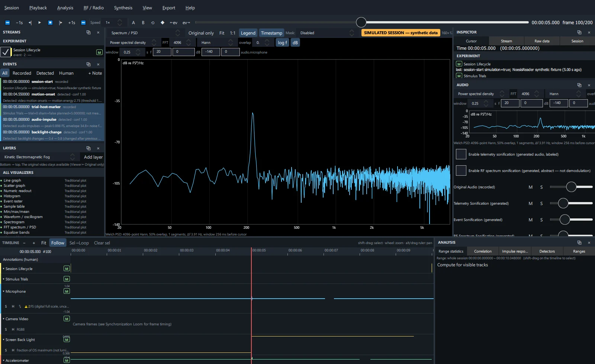Open the Synthesis menu
The height and width of the screenshot is (364, 595).
point(123,8)
